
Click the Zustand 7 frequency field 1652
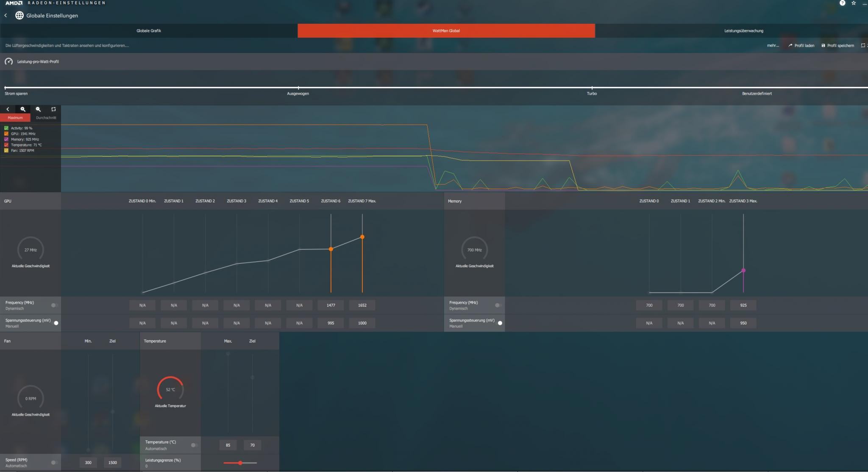pos(362,305)
